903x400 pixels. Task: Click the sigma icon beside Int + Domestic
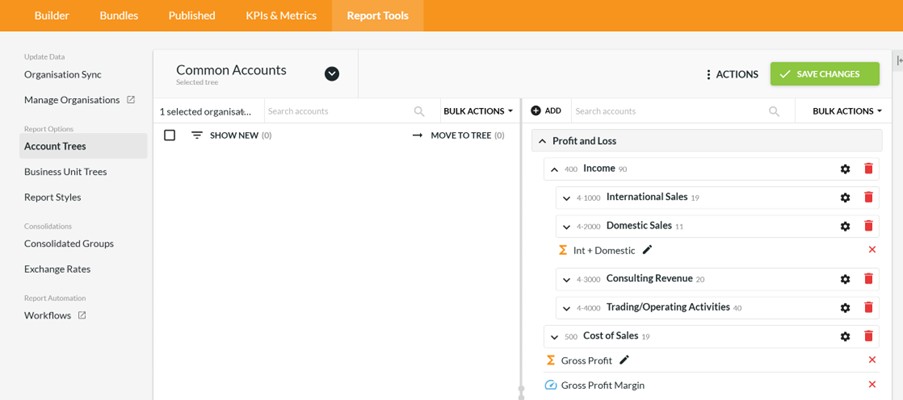(x=563, y=250)
